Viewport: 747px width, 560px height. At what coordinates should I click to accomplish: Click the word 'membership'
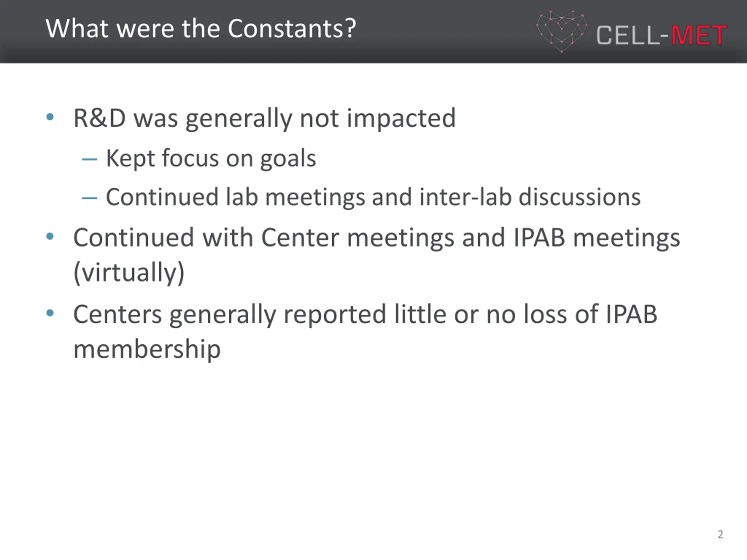[x=147, y=349]
